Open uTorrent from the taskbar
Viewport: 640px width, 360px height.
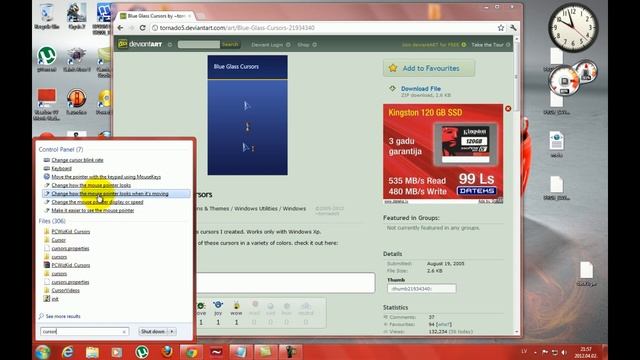[142, 352]
